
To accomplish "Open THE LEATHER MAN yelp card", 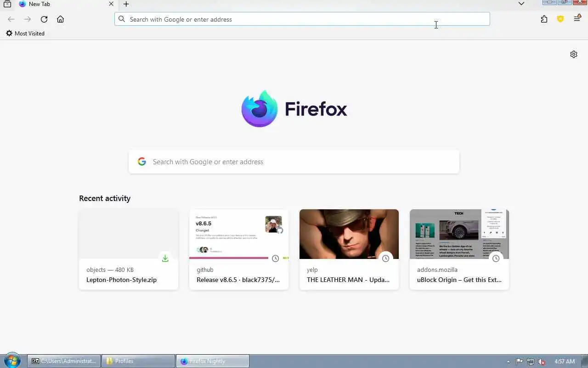I will point(349,249).
